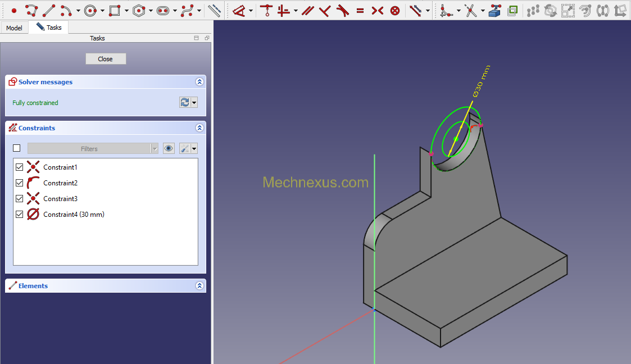Toggle Constraint2 checkbox
631x364 pixels.
point(19,183)
